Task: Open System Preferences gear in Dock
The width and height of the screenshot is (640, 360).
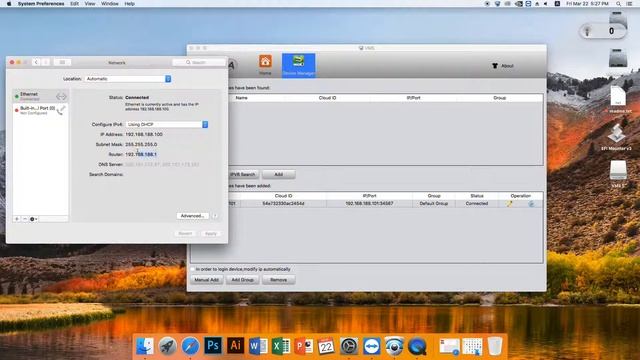Action: click(349, 346)
